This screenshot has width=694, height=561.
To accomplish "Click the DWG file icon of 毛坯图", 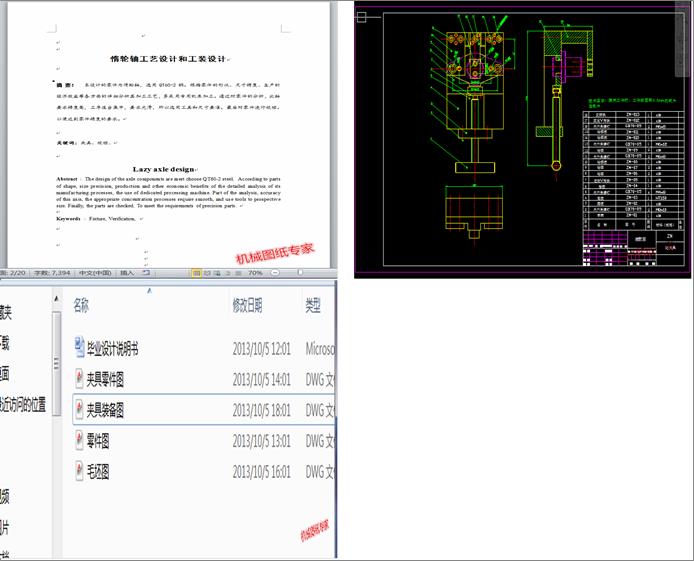I will tap(79, 471).
